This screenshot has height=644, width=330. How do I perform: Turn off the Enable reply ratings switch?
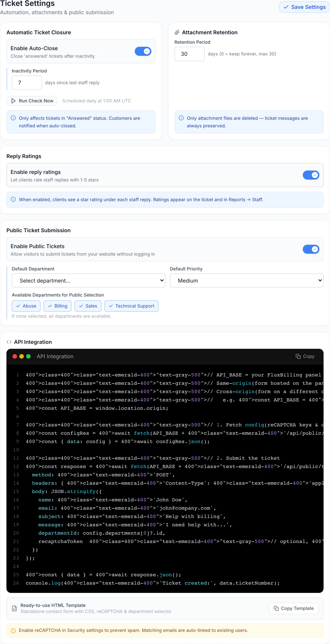(x=311, y=175)
